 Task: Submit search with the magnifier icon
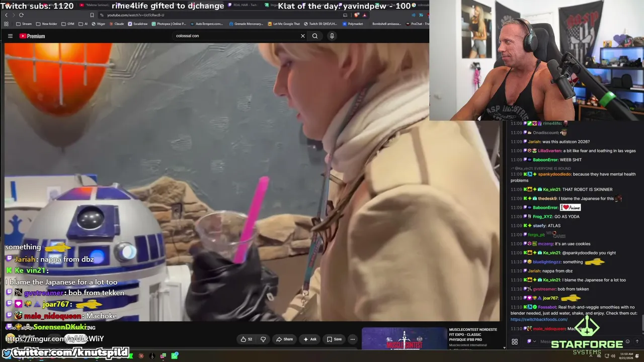315,36
